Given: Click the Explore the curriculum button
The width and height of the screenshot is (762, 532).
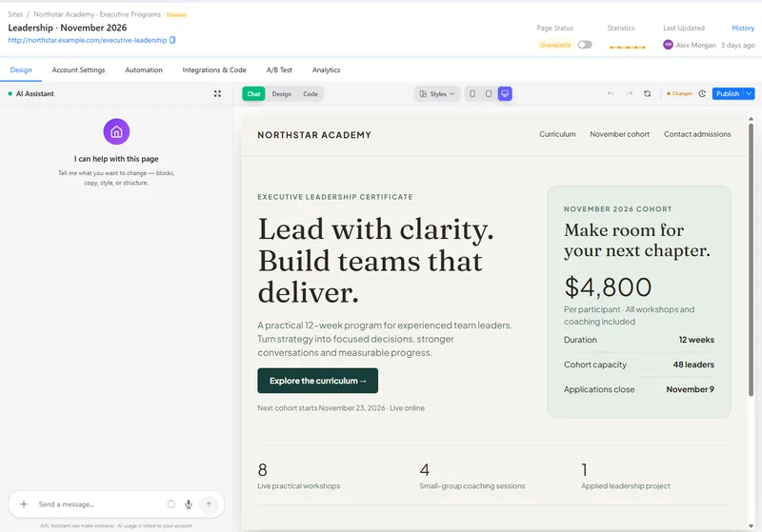Looking at the screenshot, I should tap(318, 381).
